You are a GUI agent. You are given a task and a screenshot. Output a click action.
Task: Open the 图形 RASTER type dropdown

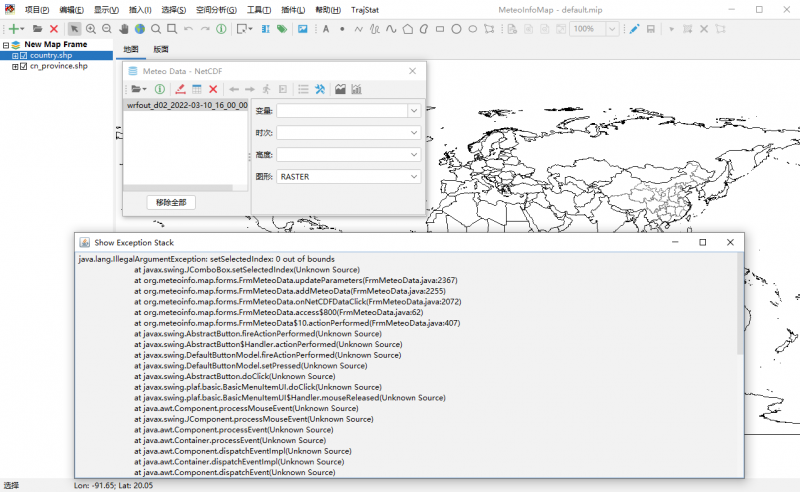[x=414, y=177]
